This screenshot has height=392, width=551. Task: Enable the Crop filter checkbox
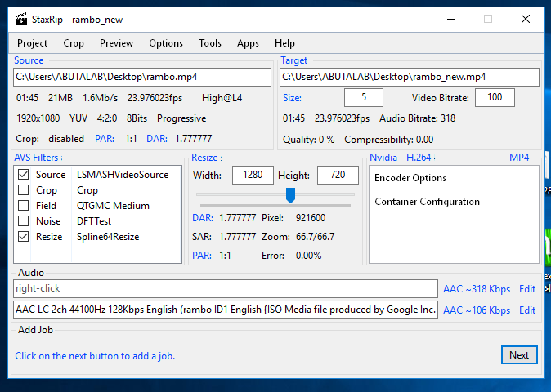(x=23, y=190)
